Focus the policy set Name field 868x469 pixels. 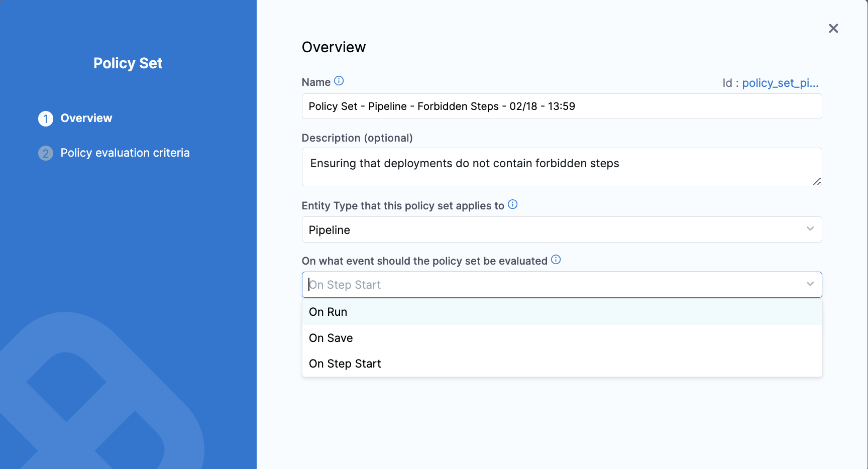tap(561, 106)
